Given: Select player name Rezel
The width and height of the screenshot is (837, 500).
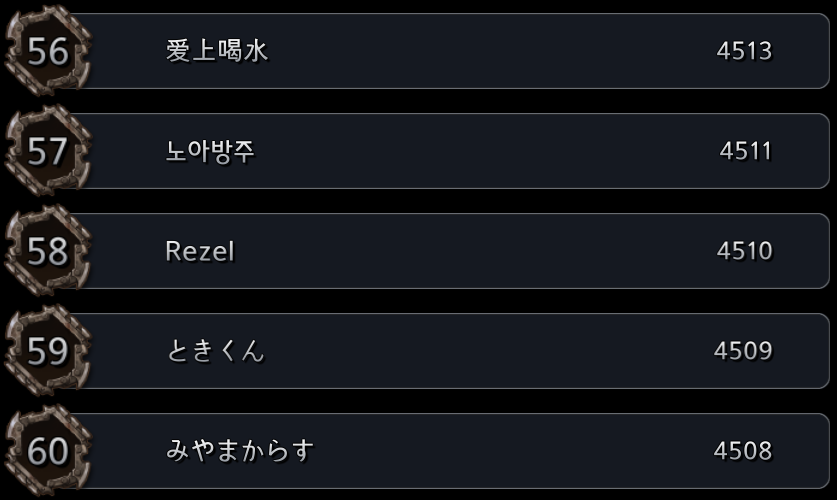Looking at the screenshot, I should click(200, 251).
